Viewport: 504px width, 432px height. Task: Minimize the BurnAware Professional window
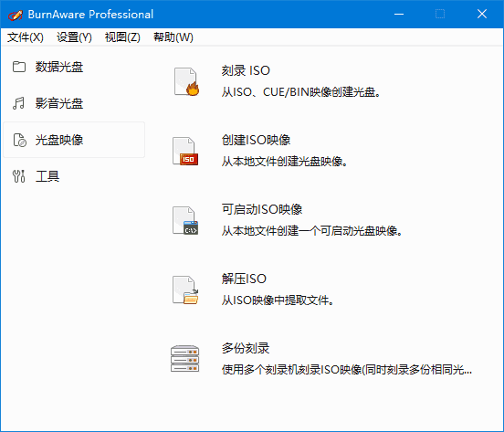click(399, 14)
